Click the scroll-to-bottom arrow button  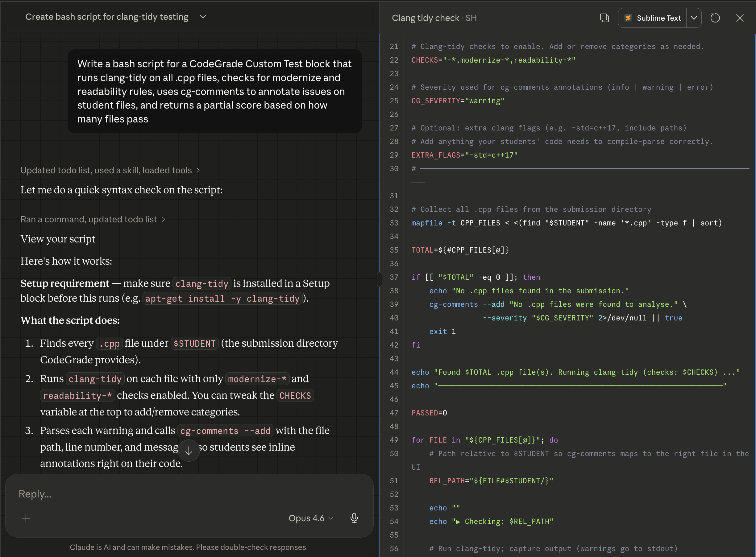click(189, 451)
